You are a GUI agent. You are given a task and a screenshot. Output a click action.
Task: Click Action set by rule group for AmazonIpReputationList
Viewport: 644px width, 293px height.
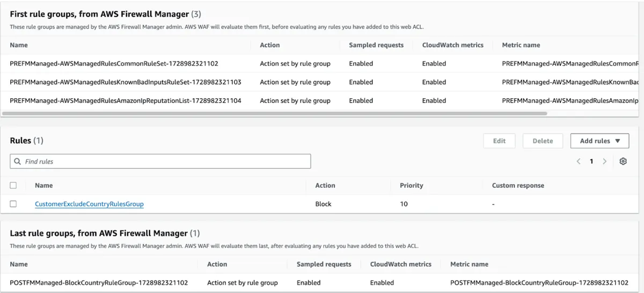point(295,100)
